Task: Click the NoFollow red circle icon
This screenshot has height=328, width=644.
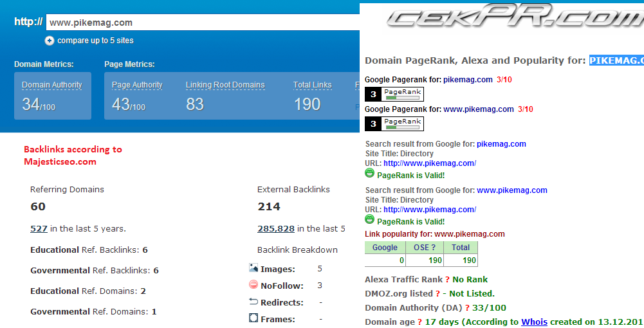Action: pos(253,284)
